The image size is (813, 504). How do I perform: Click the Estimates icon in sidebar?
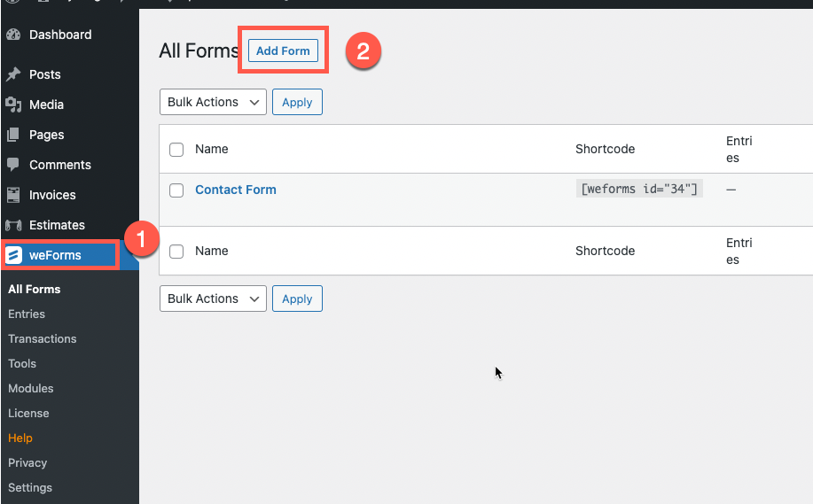(x=13, y=225)
